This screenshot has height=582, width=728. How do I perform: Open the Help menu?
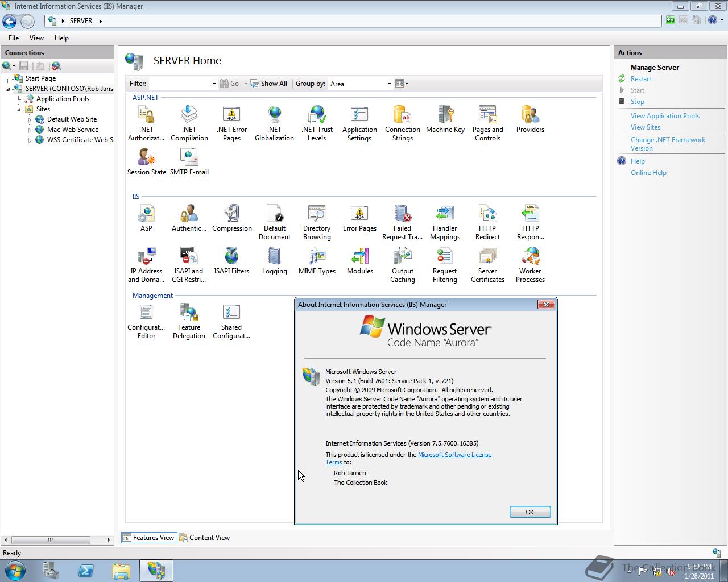click(61, 38)
